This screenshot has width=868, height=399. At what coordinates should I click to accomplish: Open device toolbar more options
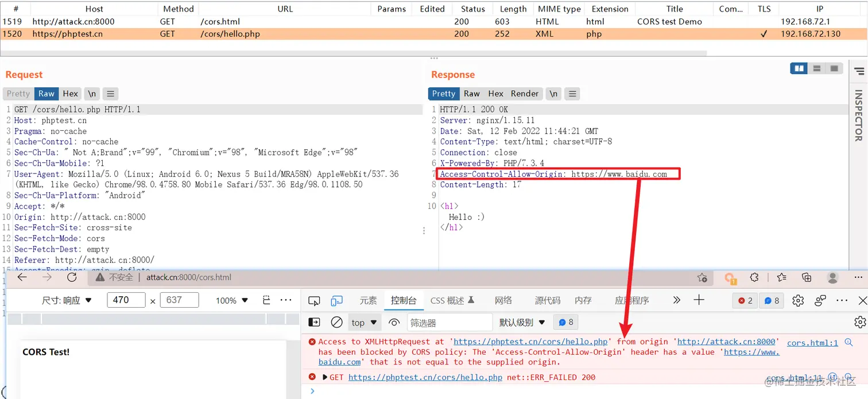click(x=286, y=300)
